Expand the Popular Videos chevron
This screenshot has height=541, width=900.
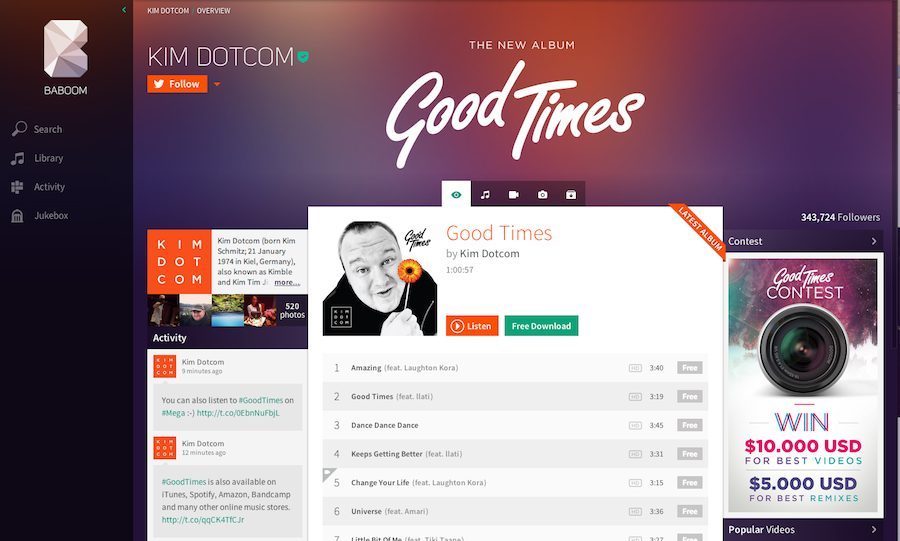[874, 529]
